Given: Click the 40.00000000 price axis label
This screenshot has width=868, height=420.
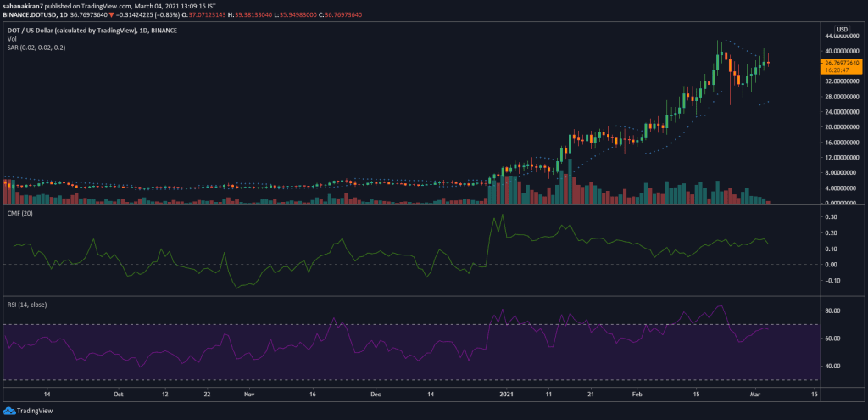Looking at the screenshot, I should 843,51.
